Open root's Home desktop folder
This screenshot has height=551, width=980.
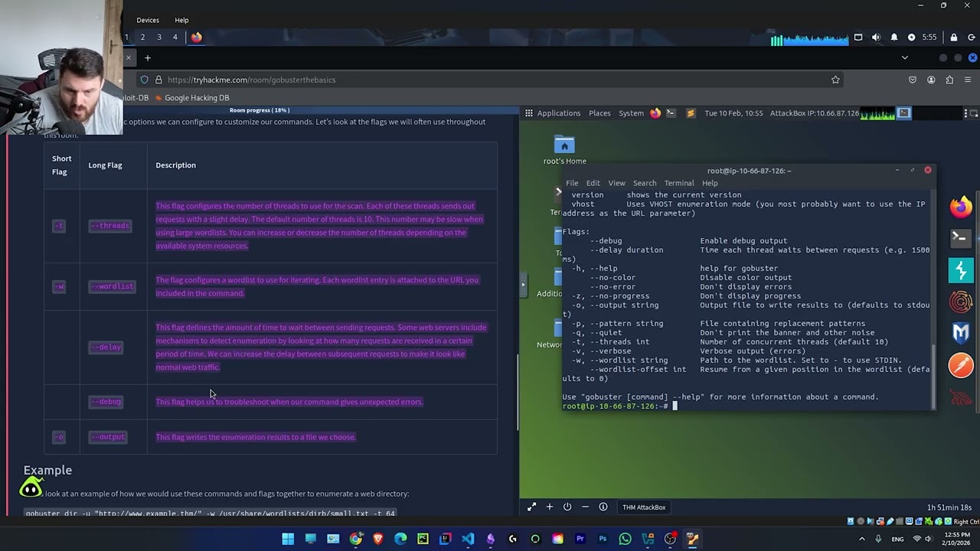coord(564,150)
